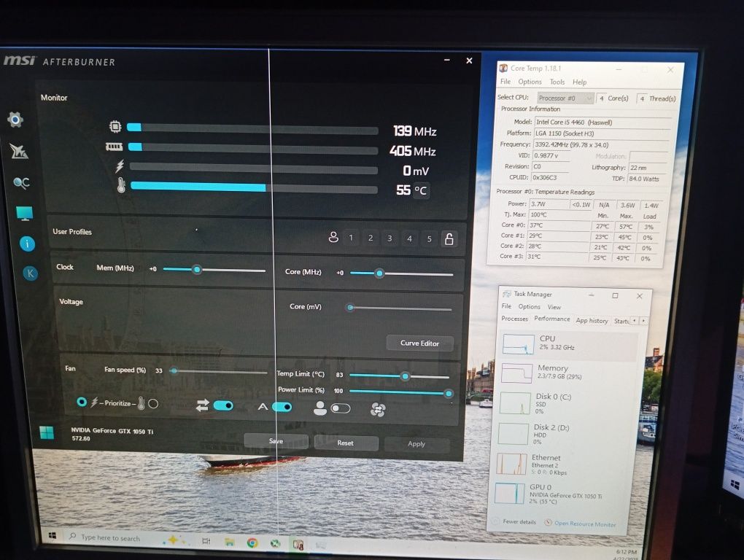Open File Explorer from the taskbar

coord(230,542)
